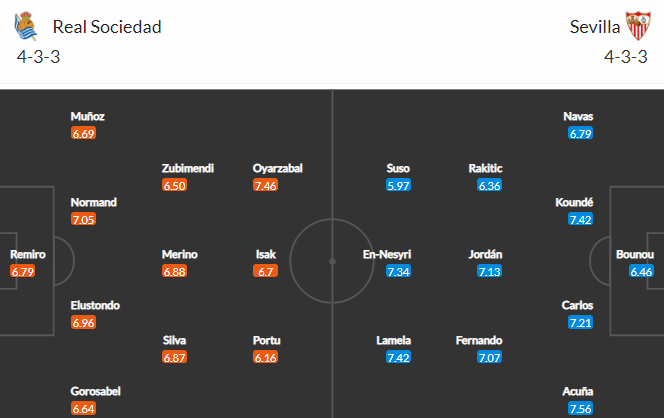Select Zubimendi in midfield
664x418 pixels.
pyautogui.click(x=188, y=169)
